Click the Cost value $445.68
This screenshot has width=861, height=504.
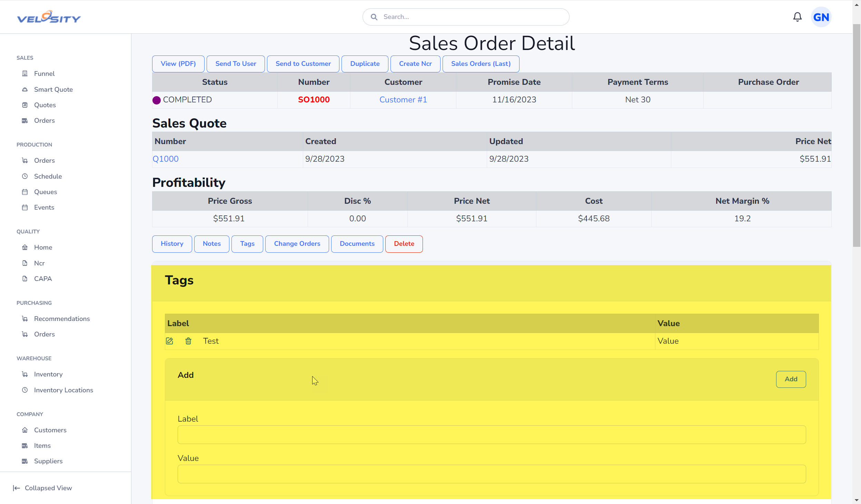594,219
